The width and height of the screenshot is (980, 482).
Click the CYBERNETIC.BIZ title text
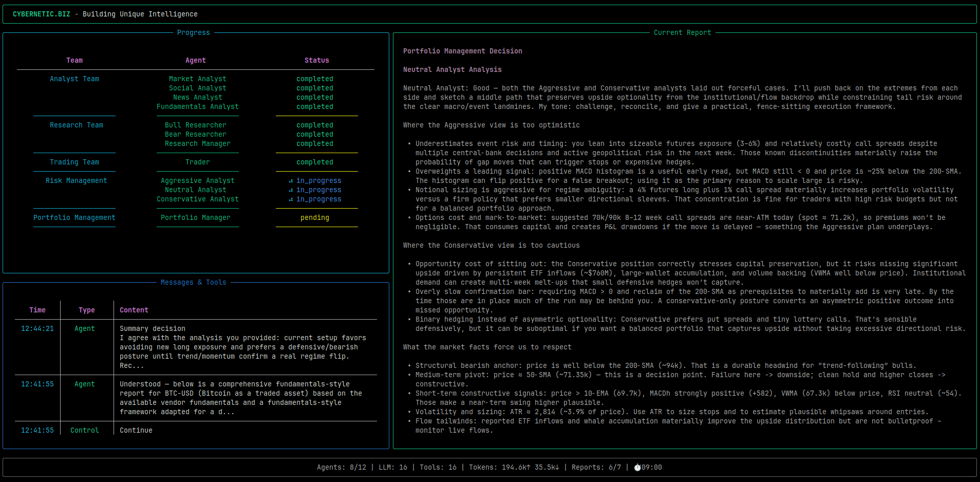pos(42,14)
